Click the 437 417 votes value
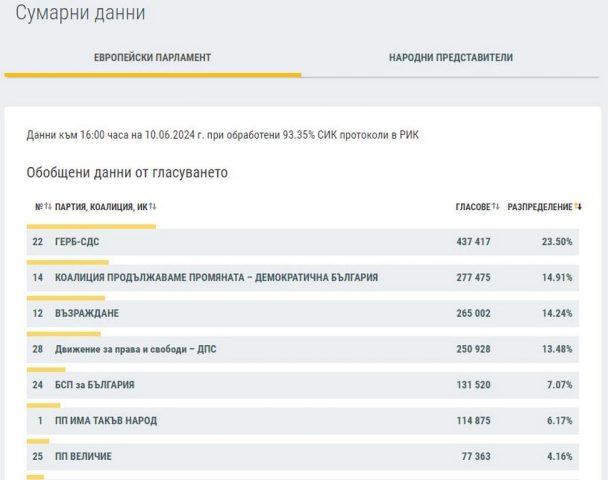 [469, 242]
